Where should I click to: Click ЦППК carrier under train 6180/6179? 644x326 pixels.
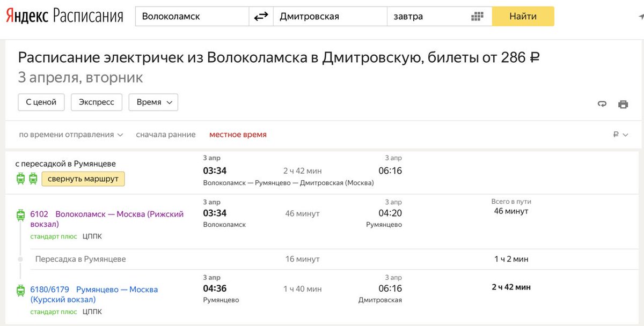[x=92, y=312]
